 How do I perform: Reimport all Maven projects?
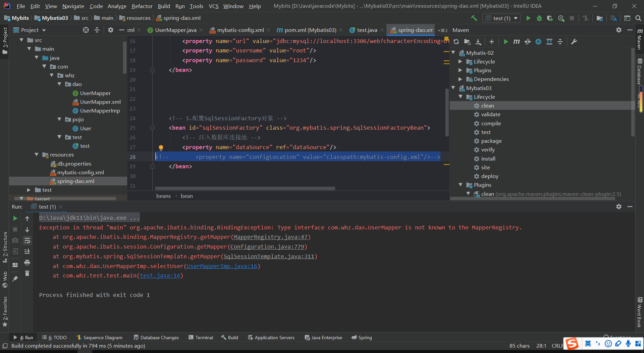coord(456,42)
